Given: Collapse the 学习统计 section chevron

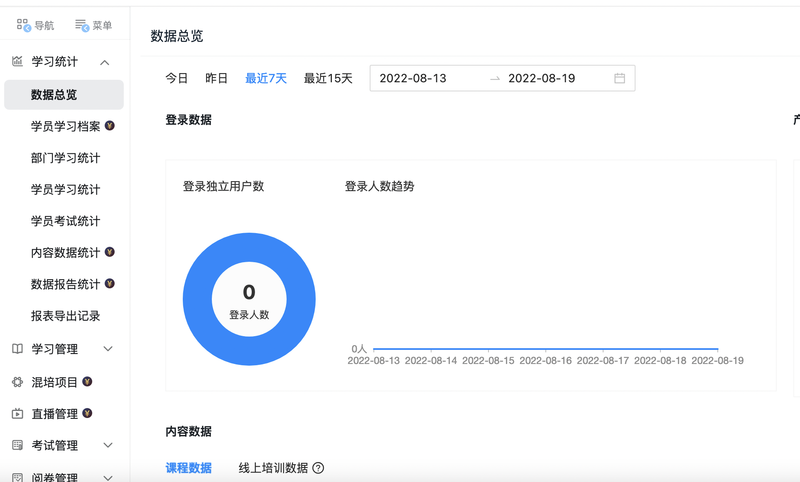Looking at the screenshot, I should (x=105, y=62).
